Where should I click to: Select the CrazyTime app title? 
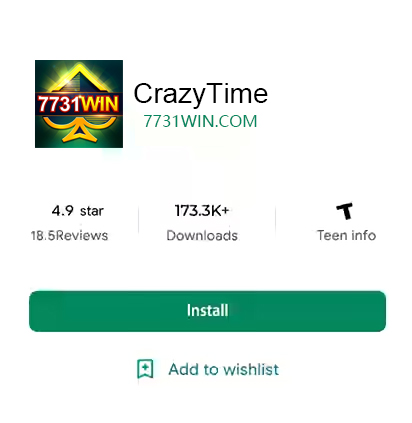pos(200,94)
